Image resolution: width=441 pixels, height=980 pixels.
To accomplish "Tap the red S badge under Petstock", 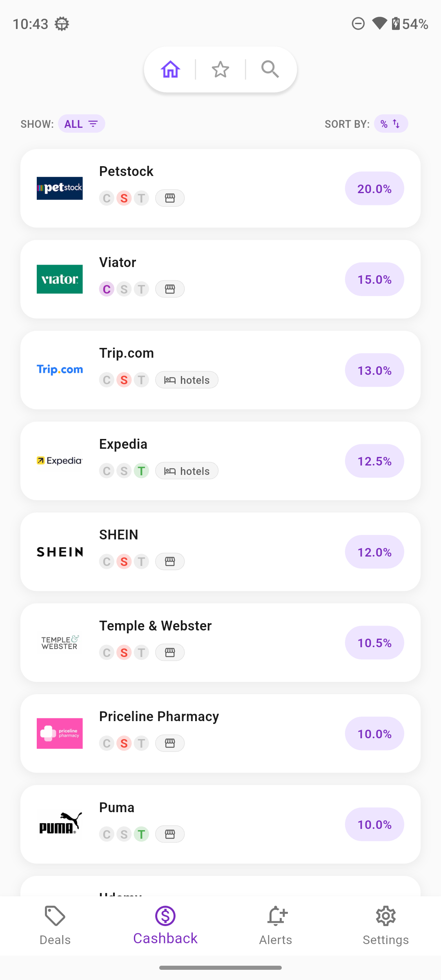I will coord(124,198).
